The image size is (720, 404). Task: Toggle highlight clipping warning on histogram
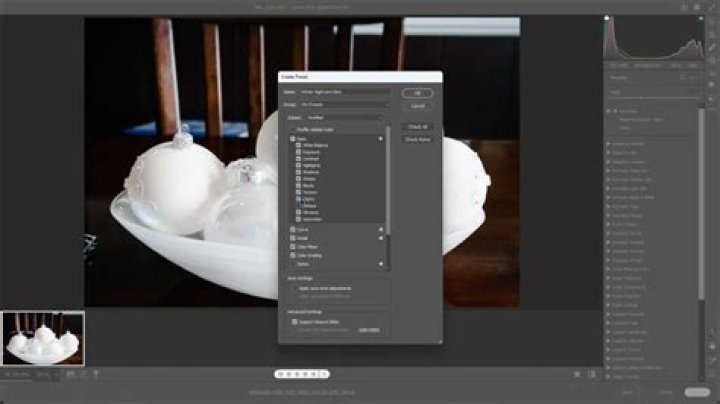point(701,18)
